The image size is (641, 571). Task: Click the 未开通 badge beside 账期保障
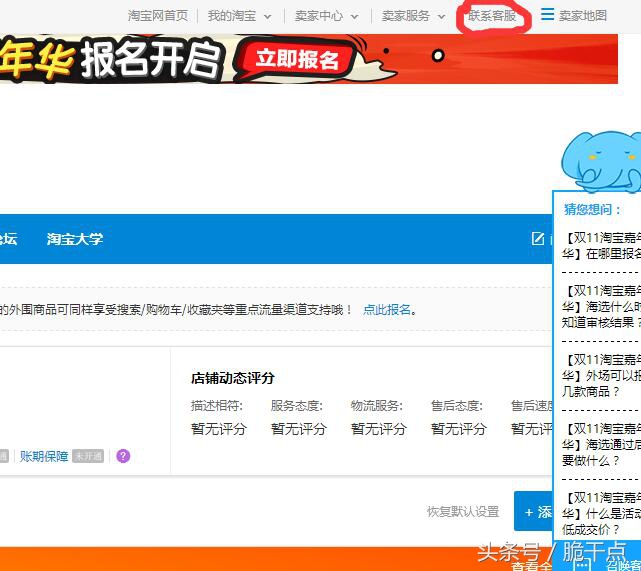tap(88, 456)
